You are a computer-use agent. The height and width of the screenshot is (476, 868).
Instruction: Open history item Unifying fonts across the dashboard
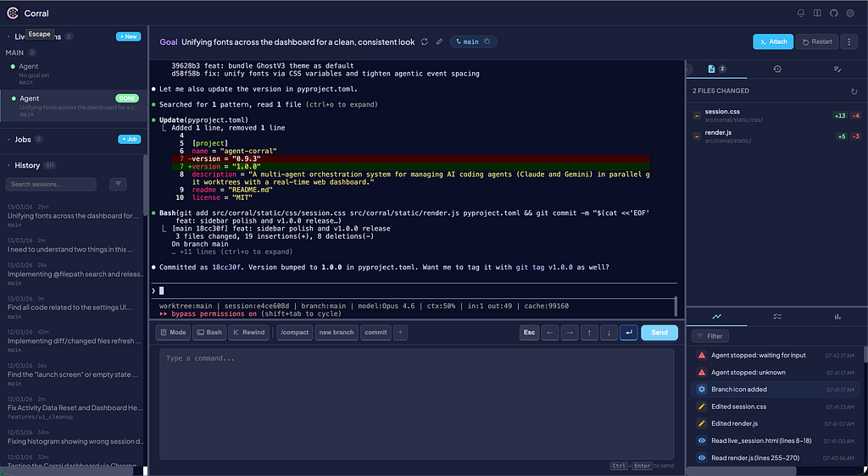tap(73, 216)
